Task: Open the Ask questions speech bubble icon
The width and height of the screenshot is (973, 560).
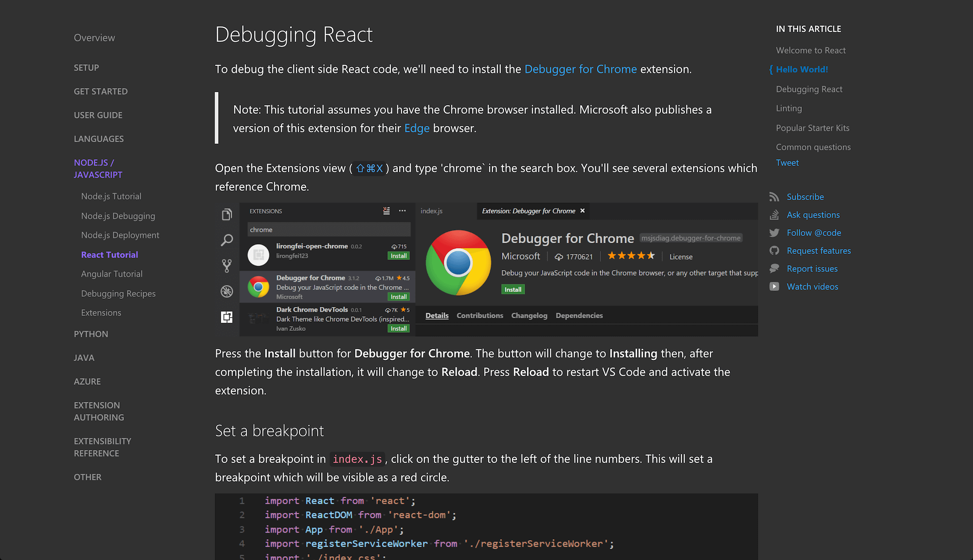Action: (775, 215)
